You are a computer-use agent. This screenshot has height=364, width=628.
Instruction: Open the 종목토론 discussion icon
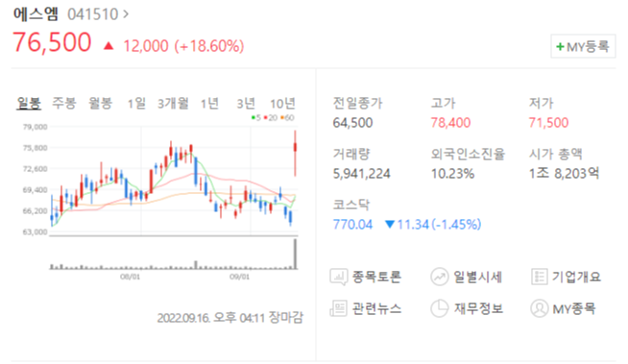(x=338, y=277)
